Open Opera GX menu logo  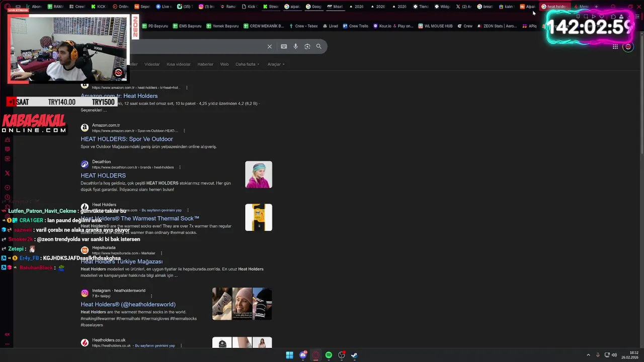pyautogui.click(x=7, y=7)
